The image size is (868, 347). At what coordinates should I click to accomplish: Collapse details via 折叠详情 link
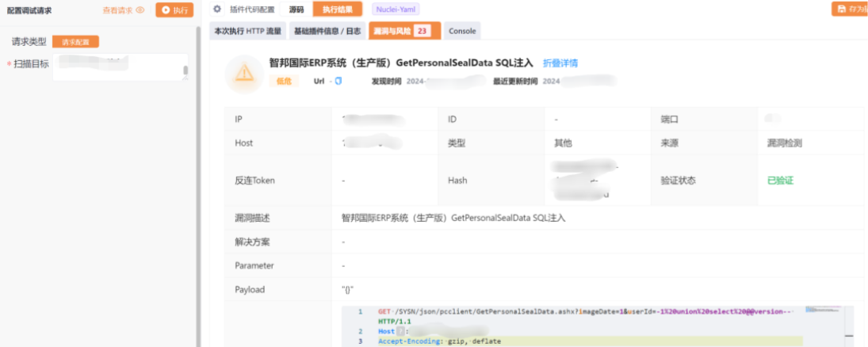point(560,63)
